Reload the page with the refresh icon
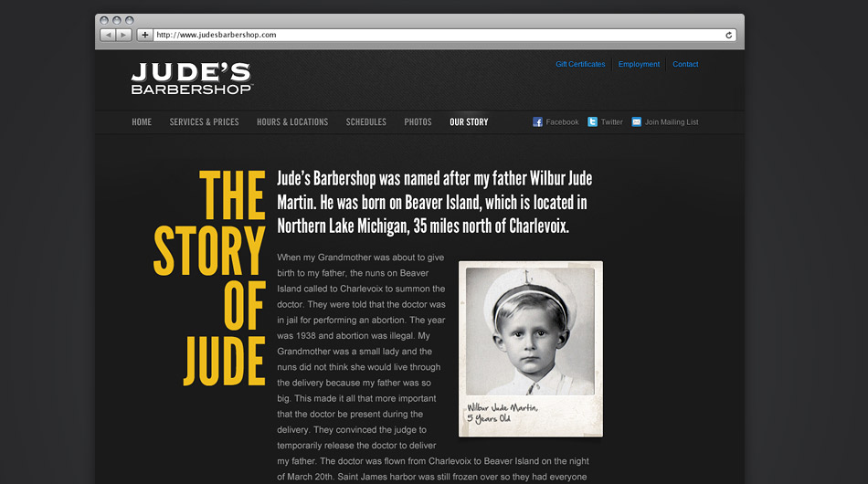The height and width of the screenshot is (484, 868). (728, 35)
